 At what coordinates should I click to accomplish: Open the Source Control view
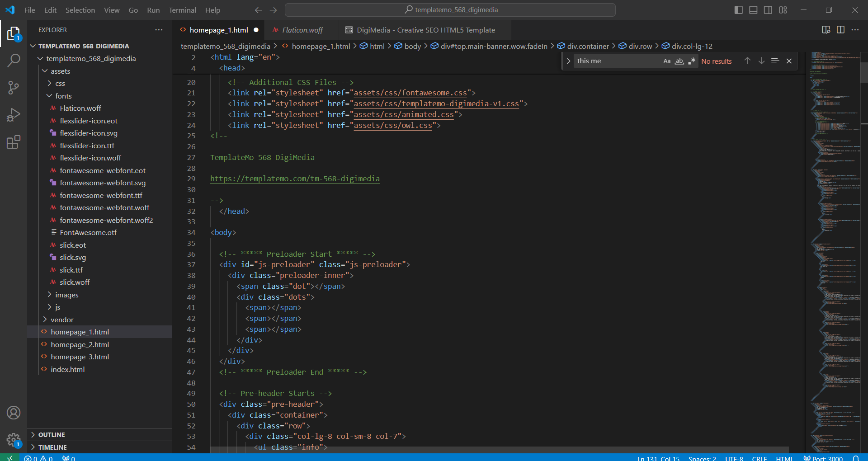click(x=14, y=87)
